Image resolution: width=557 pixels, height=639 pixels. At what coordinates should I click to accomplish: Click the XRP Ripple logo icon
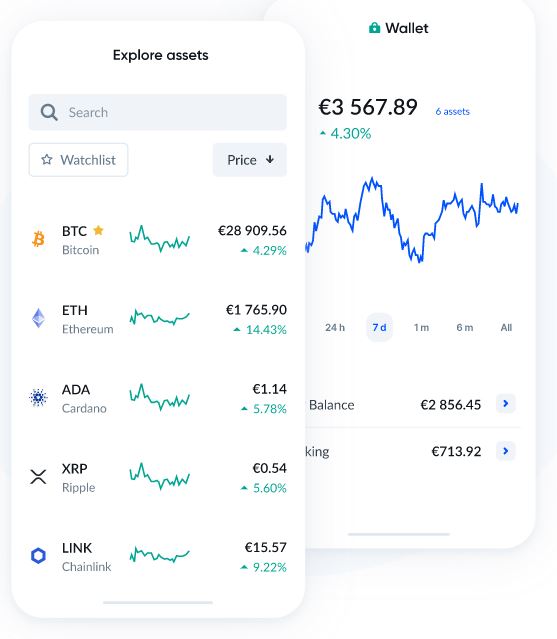click(x=38, y=476)
